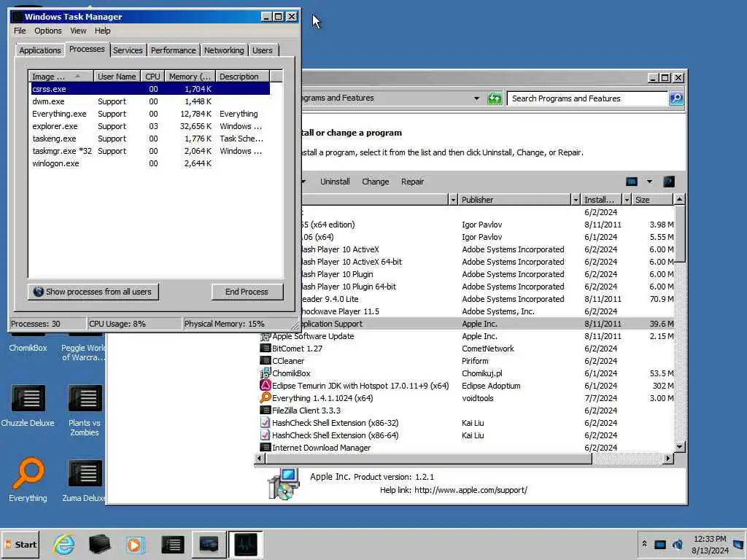
Task: Click Repair in Programs and Features toolbar
Action: pyautogui.click(x=413, y=182)
